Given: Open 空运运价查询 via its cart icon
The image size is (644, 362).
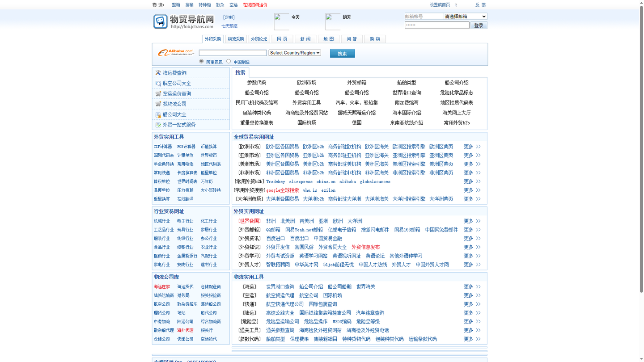Looking at the screenshot, I should point(158,94).
